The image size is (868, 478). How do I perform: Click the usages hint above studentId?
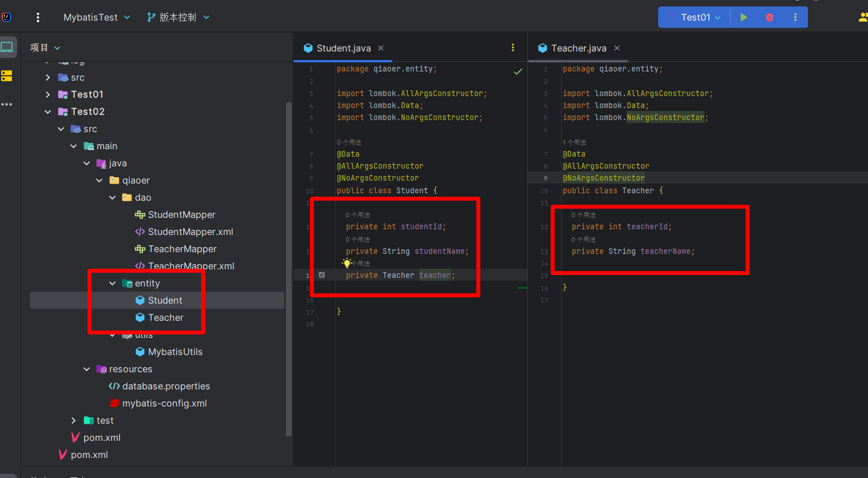tap(357, 215)
